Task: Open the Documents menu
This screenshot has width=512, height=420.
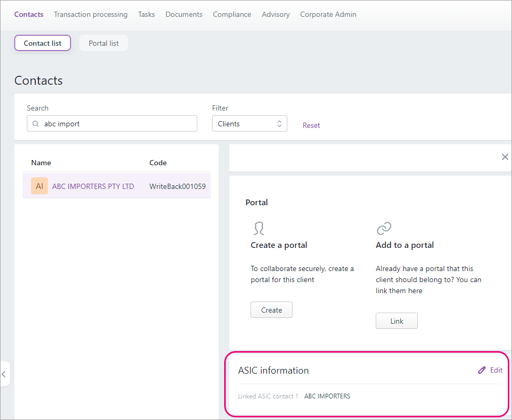Action: 184,15
